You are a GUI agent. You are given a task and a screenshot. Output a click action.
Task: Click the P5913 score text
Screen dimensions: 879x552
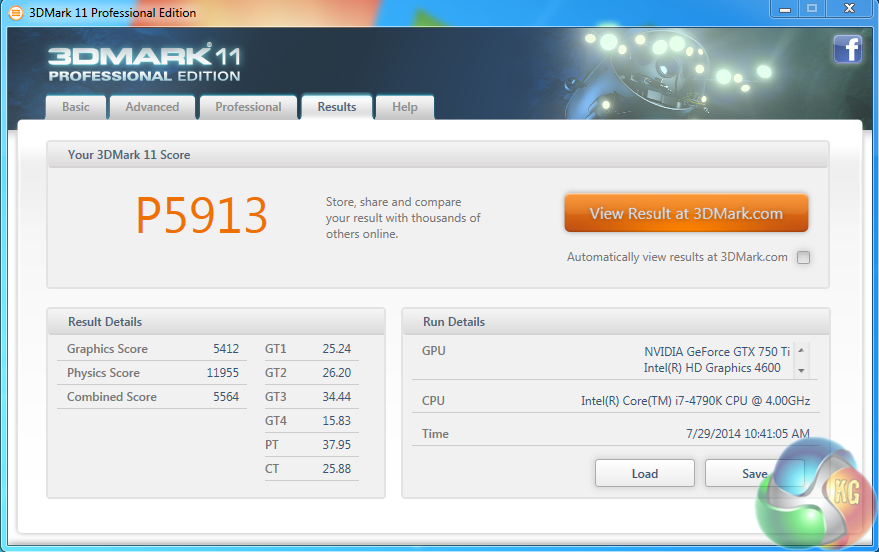202,215
